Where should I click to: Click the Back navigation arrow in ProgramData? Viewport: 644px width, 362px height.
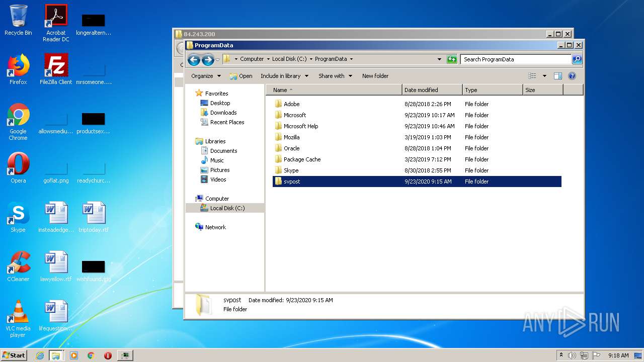[194, 60]
